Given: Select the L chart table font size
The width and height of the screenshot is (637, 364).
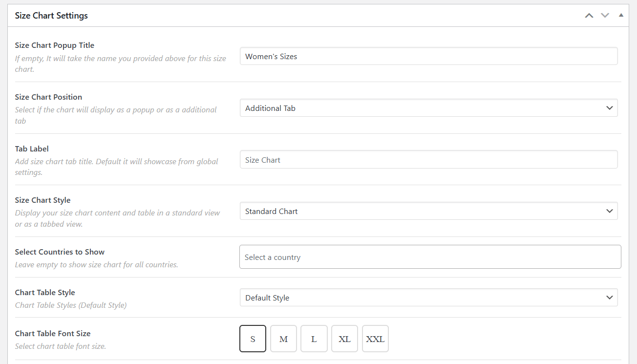Looking at the screenshot, I should click(x=314, y=338).
